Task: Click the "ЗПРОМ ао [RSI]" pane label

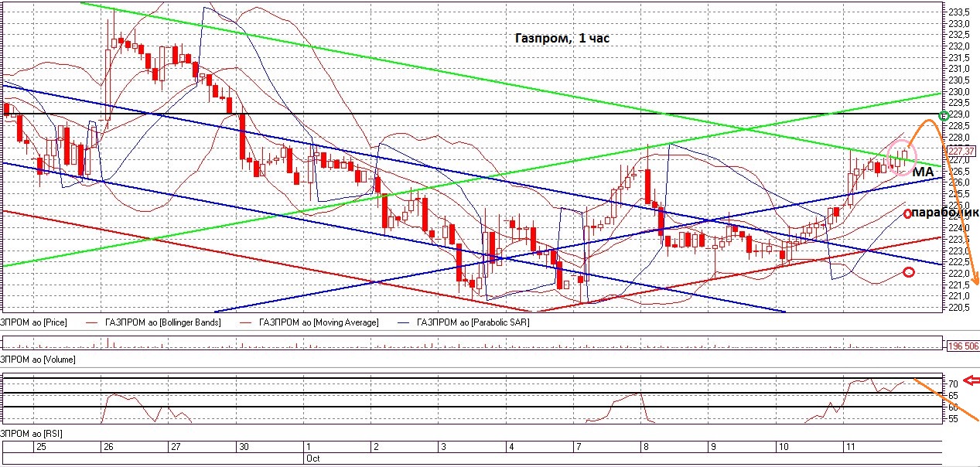Action: (29, 435)
